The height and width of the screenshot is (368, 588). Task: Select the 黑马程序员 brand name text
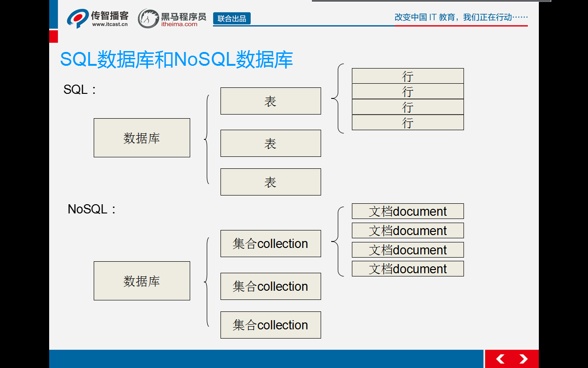183,17
